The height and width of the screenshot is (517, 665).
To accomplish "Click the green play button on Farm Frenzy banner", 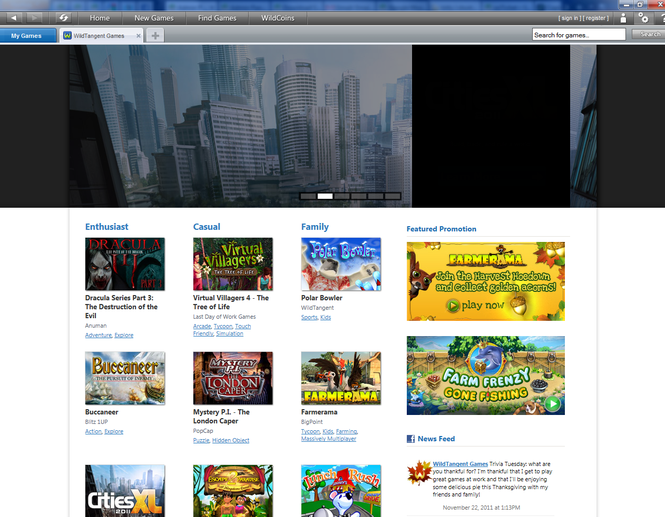I will point(552,404).
